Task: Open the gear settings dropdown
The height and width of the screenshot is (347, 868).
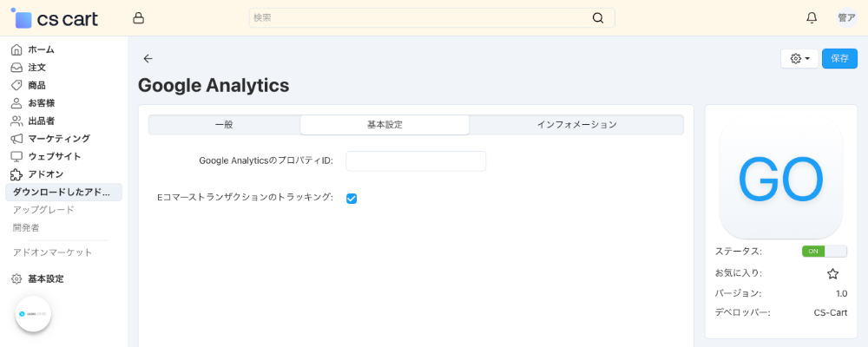Action: [799, 58]
